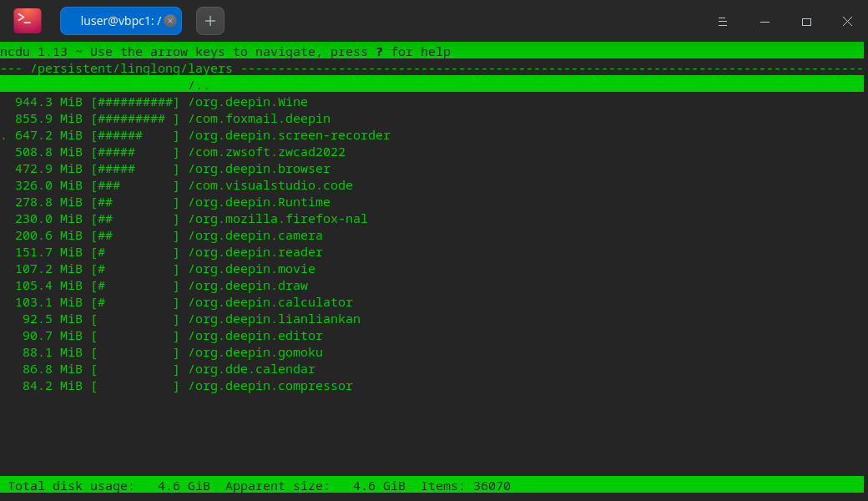Click the 944.3 MiB size value
The width and height of the screenshot is (868, 501).
[48, 102]
